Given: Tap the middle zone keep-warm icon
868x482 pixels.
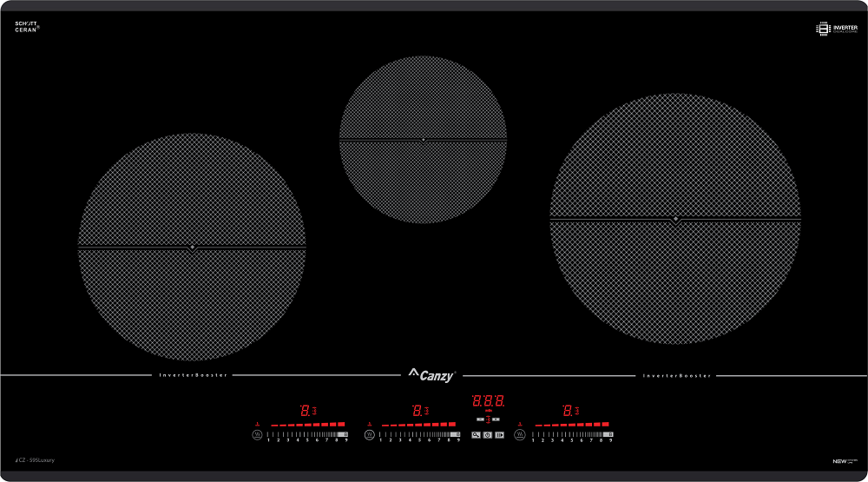Looking at the screenshot, I should tap(369, 435).
